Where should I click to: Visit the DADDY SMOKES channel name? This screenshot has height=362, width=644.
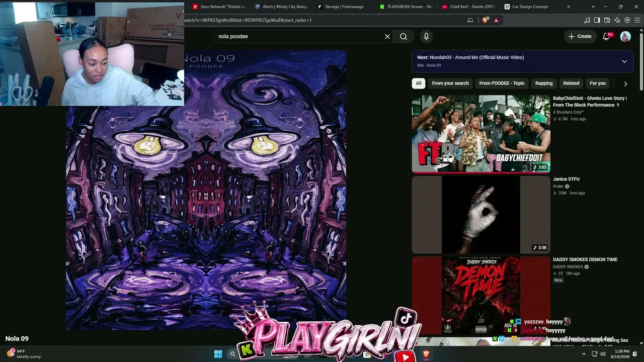point(568,267)
